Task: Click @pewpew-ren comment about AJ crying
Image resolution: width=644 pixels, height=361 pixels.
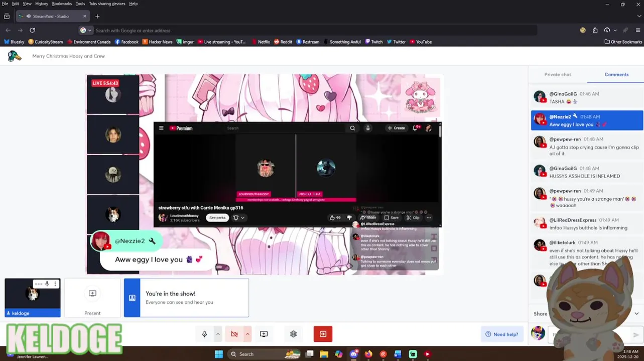Action: (x=587, y=146)
